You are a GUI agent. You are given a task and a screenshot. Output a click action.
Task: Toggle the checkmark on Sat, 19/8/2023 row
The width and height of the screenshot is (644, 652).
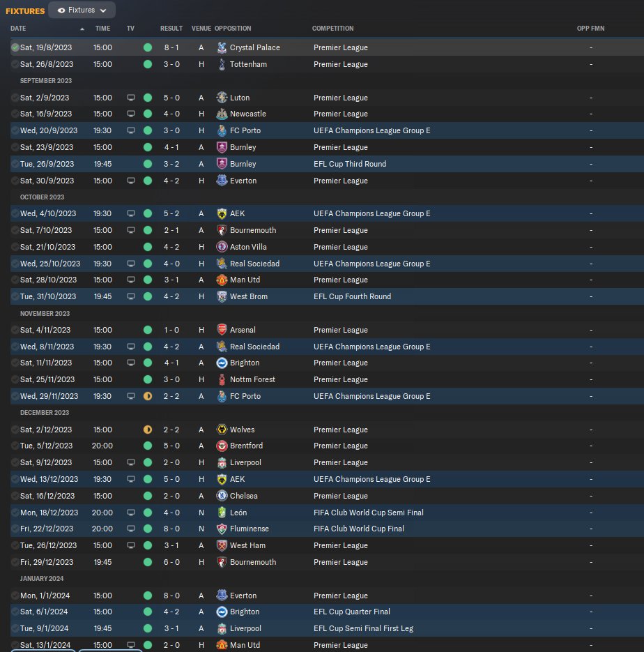coord(15,47)
